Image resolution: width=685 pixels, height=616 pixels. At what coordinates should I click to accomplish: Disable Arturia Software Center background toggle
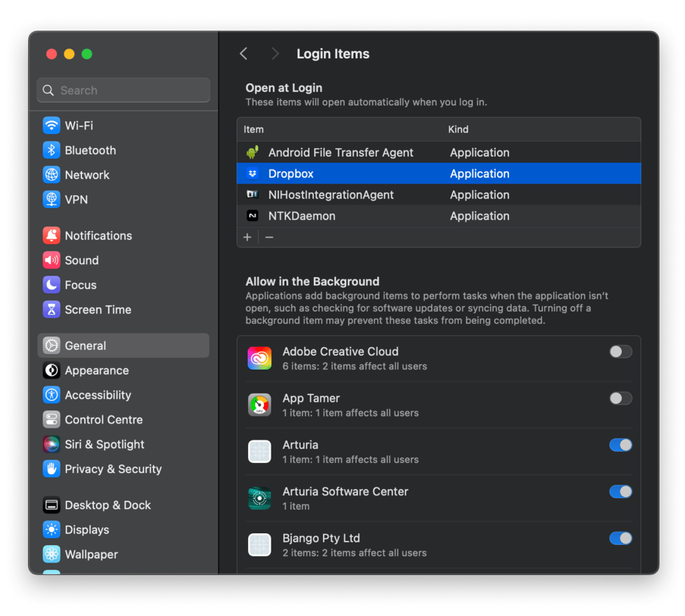(x=620, y=492)
